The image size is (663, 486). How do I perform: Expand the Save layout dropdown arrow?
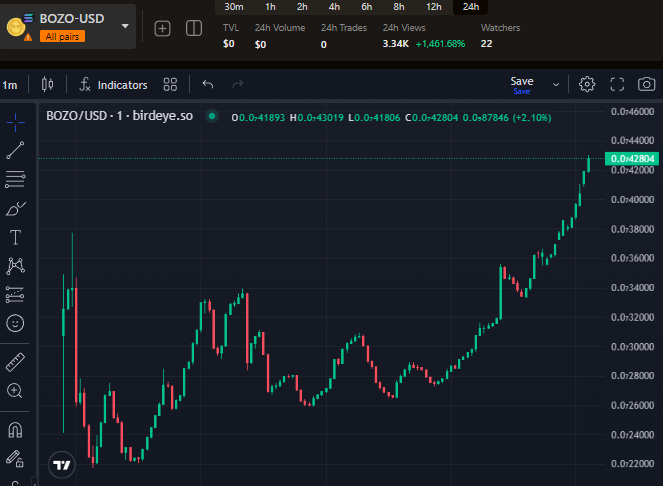coord(556,85)
